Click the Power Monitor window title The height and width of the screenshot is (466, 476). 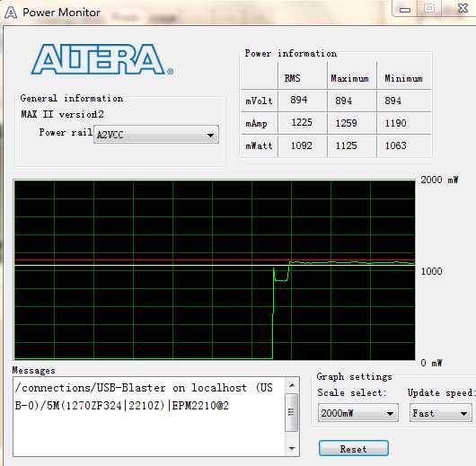click(x=61, y=13)
